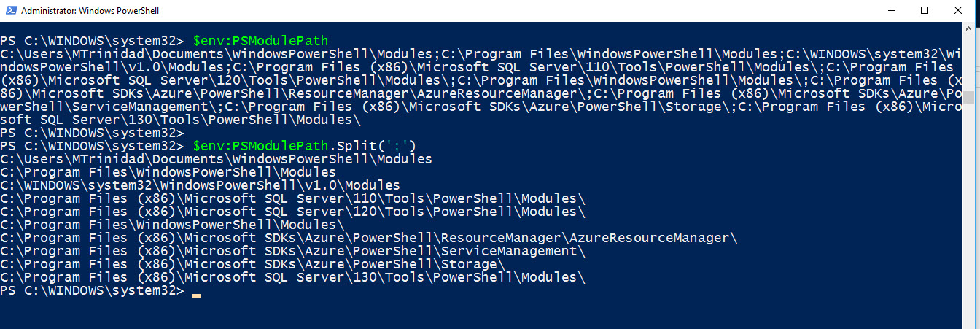Click the AzureResourceManager path line

point(369,238)
